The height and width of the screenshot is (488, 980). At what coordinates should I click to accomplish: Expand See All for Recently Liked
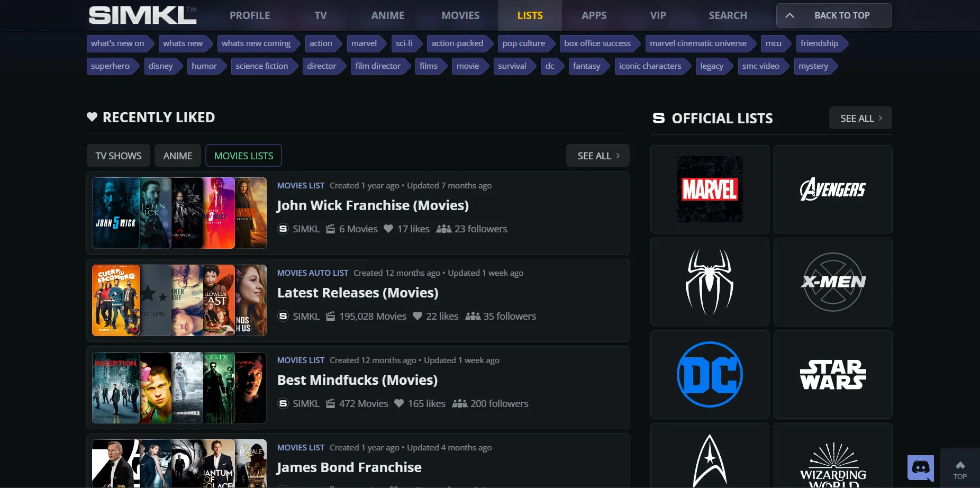[x=597, y=156]
